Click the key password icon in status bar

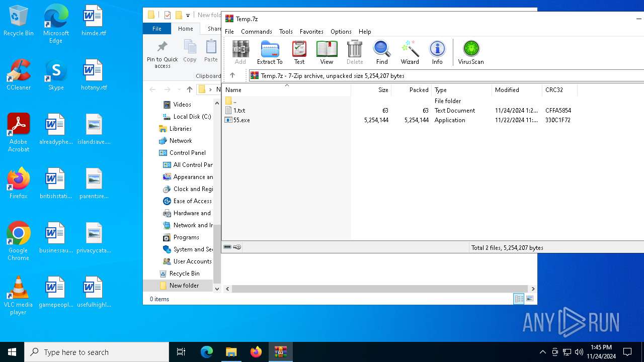tap(237, 247)
